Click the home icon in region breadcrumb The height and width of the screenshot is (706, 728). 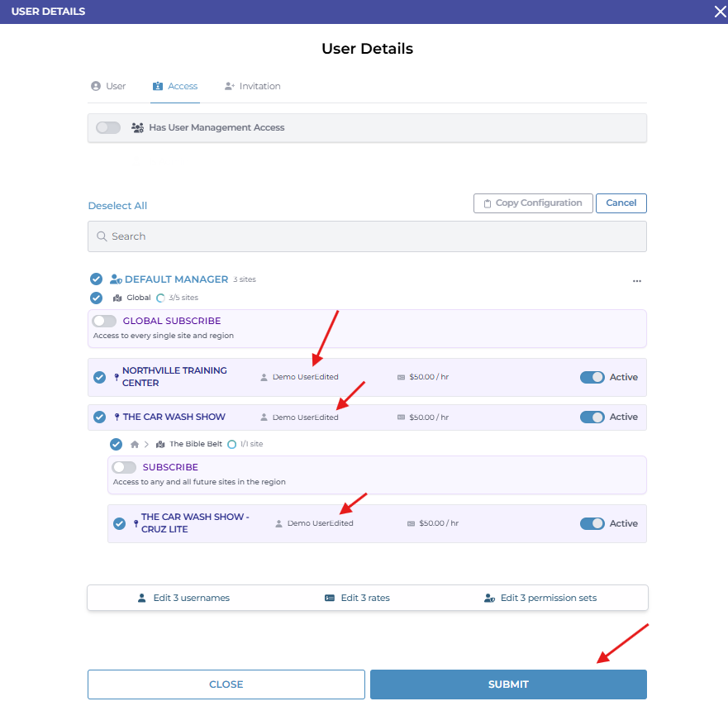click(x=135, y=444)
